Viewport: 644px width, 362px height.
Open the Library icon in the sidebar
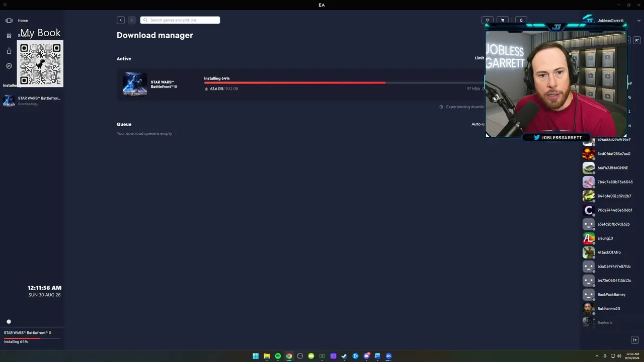pyautogui.click(x=9, y=51)
